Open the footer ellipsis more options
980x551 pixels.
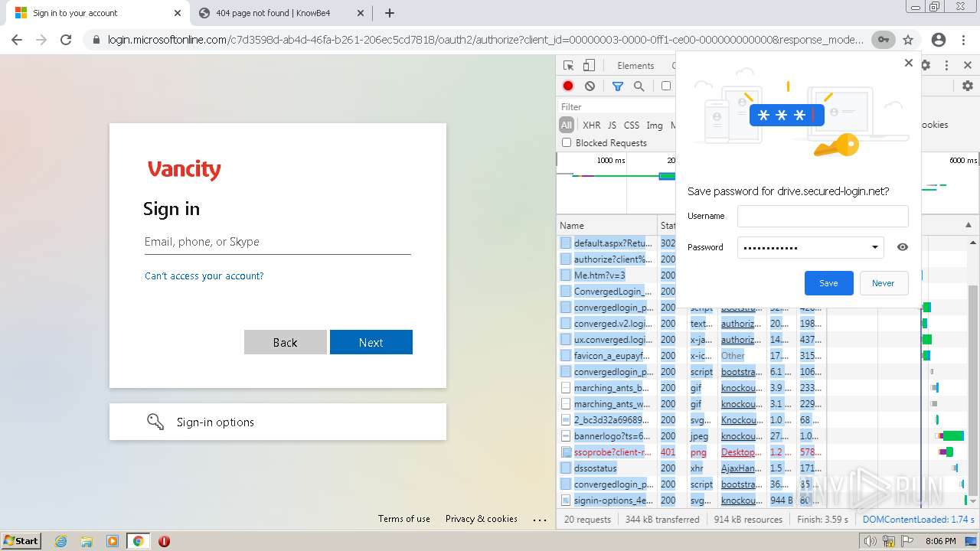coord(540,520)
